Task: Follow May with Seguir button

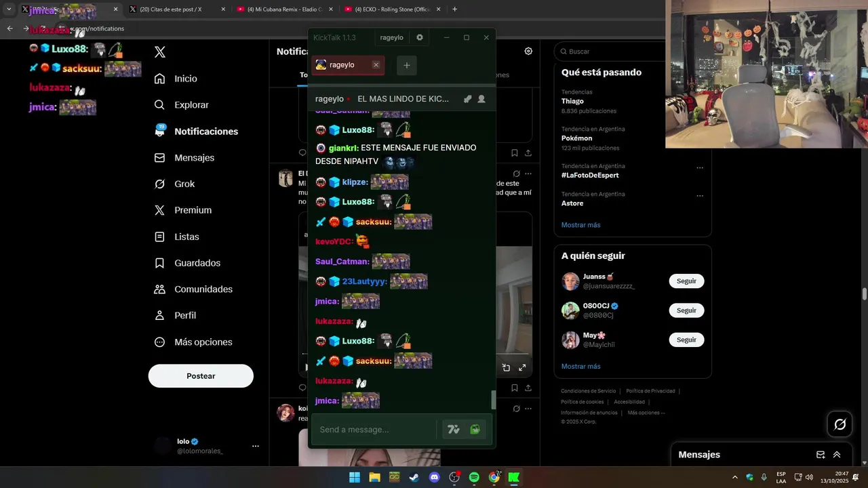Action: click(x=686, y=340)
